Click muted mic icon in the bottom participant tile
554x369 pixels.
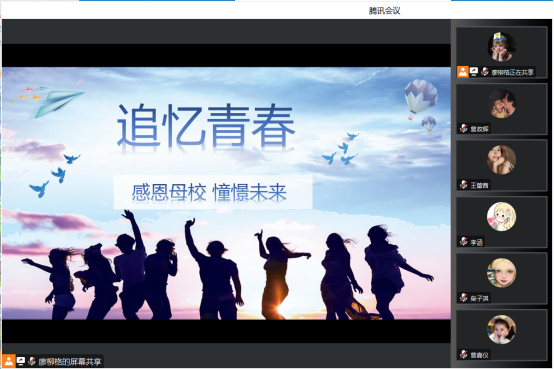click(464, 354)
